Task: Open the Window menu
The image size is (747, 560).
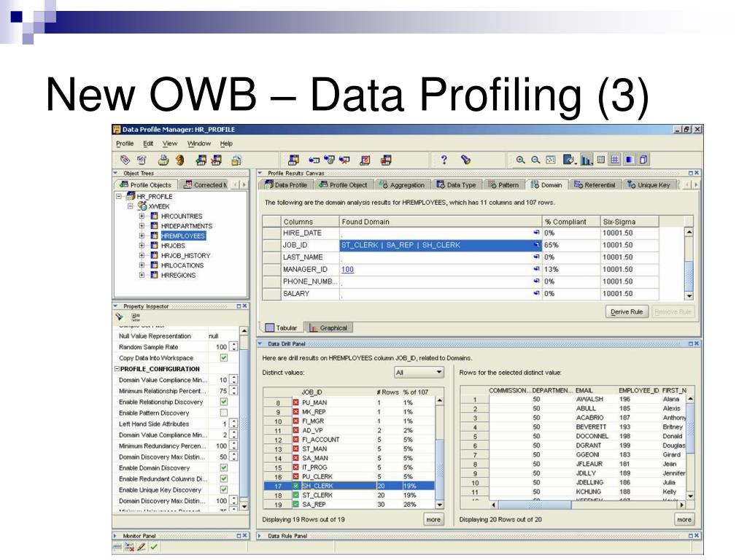Action: (199, 144)
